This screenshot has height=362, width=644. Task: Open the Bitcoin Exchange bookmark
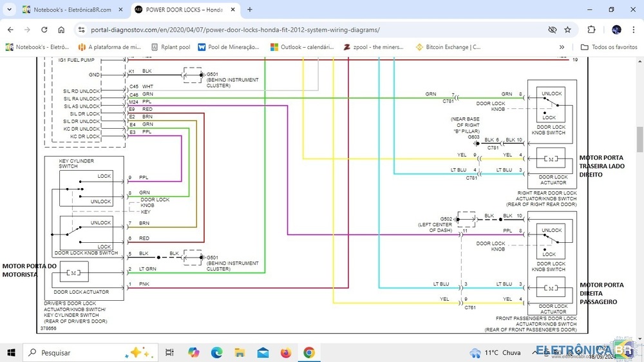tap(448, 47)
